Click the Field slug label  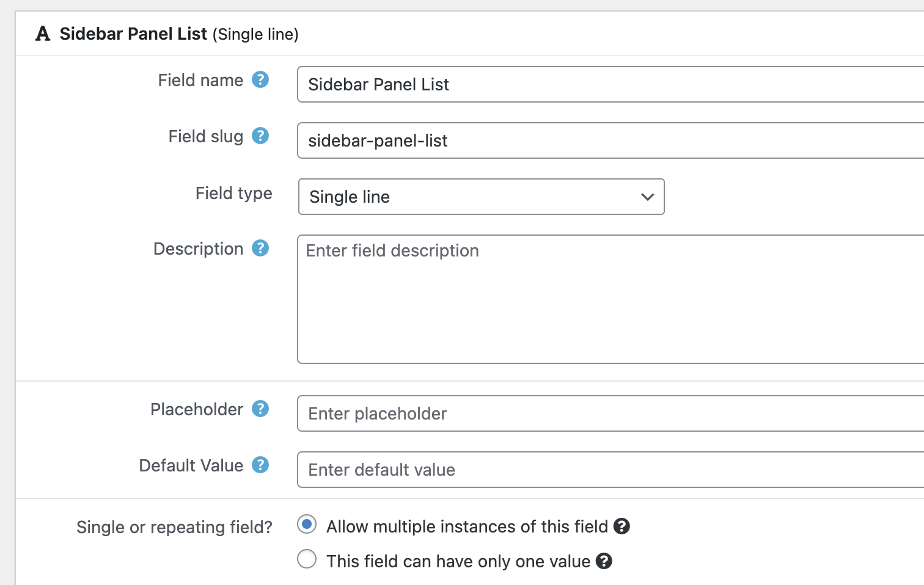tap(206, 136)
